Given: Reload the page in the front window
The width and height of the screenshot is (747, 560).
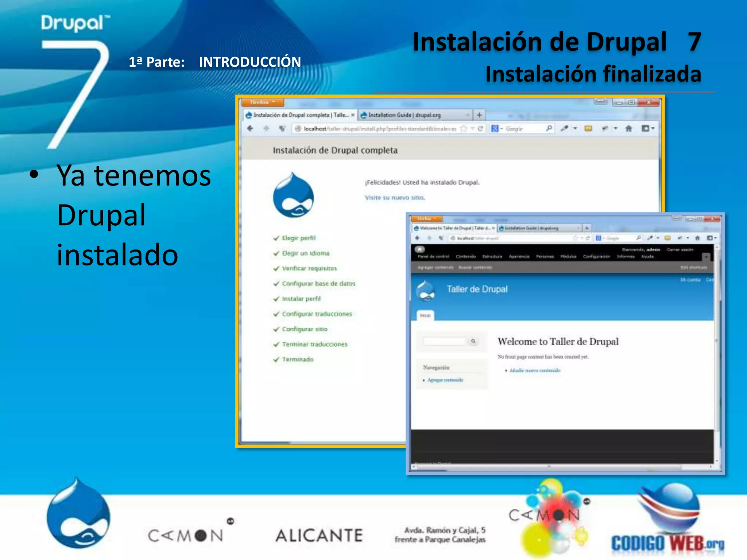Looking at the screenshot, I should point(588,238).
